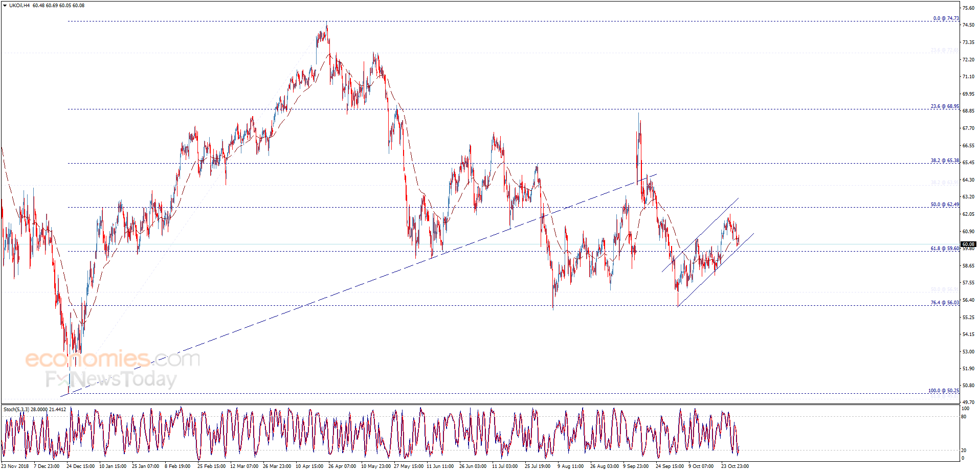
Task: Click the 9 Sep 23:00 date label
Action: pyautogui.click(x=636, y=466)
